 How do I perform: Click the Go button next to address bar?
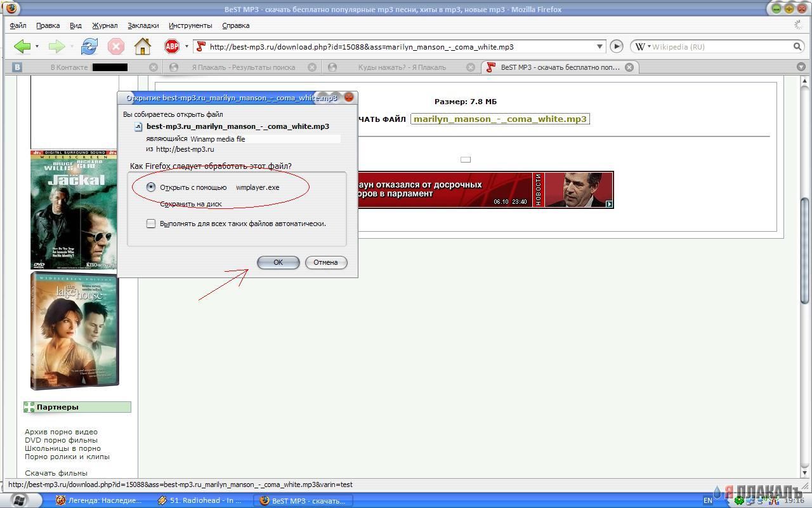coord(616,46)
